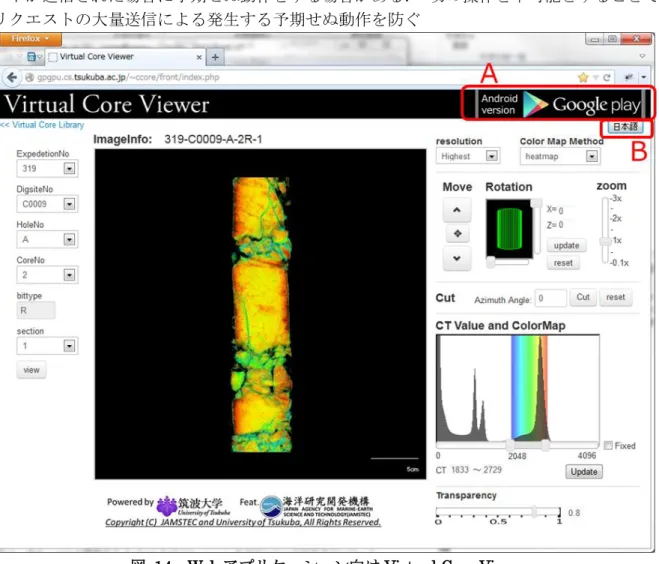Image resolution: width=659 pixels, height=564 pixels.
Task: Click the ImageInfo 319-C0009-A-2R-1 text
Action: tap(177, 140)
